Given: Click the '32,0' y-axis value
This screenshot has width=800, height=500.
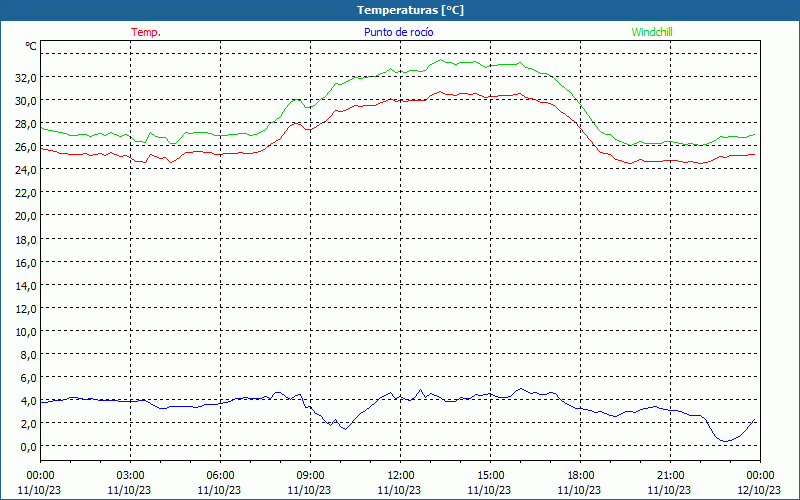Looking at the screenshot, I should [x=28, y=78].
